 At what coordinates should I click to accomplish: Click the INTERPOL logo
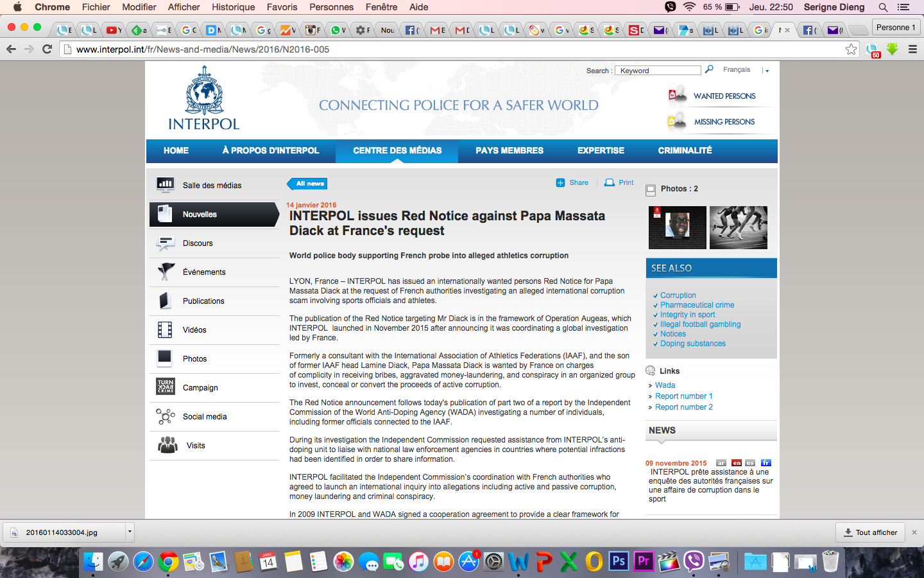coord(204,98)
